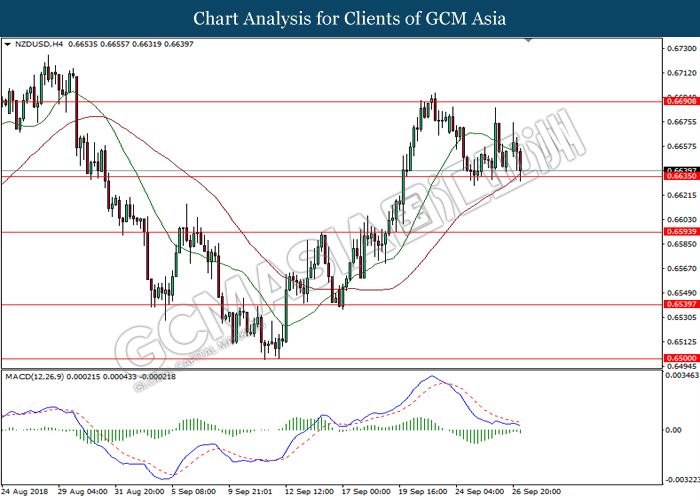Click the 0.65125 price scale value
This screenshot has width=700, height=500.
(x=681, y=342)
